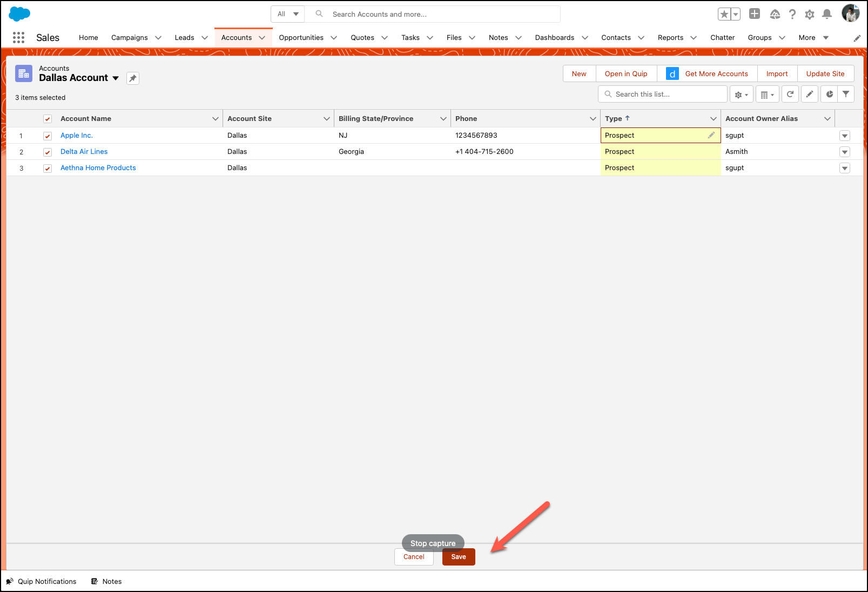
Task: Click the Import button
Action: (x=777, y=74)
